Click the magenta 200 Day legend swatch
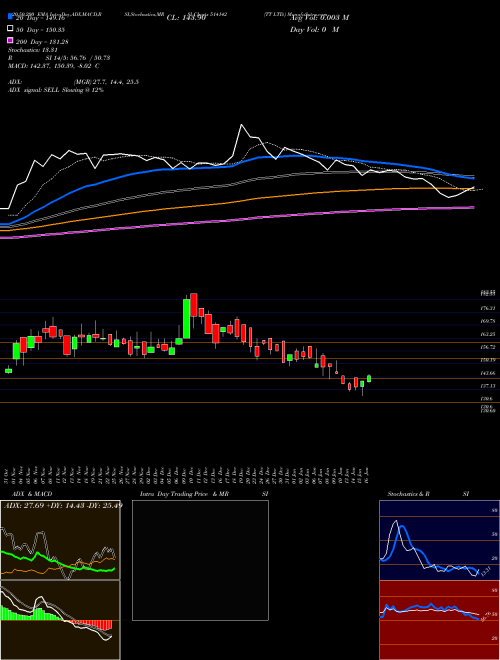 [x=10, y=41]
